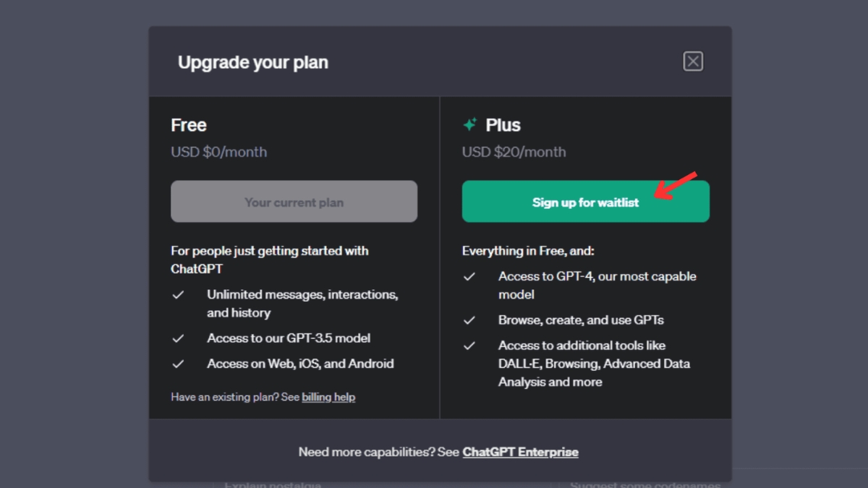Click checkmark beside Web, iOS, Android feature
Viewport: 868px width, 488px height.
pyautogui.click(x=178, y=364)
